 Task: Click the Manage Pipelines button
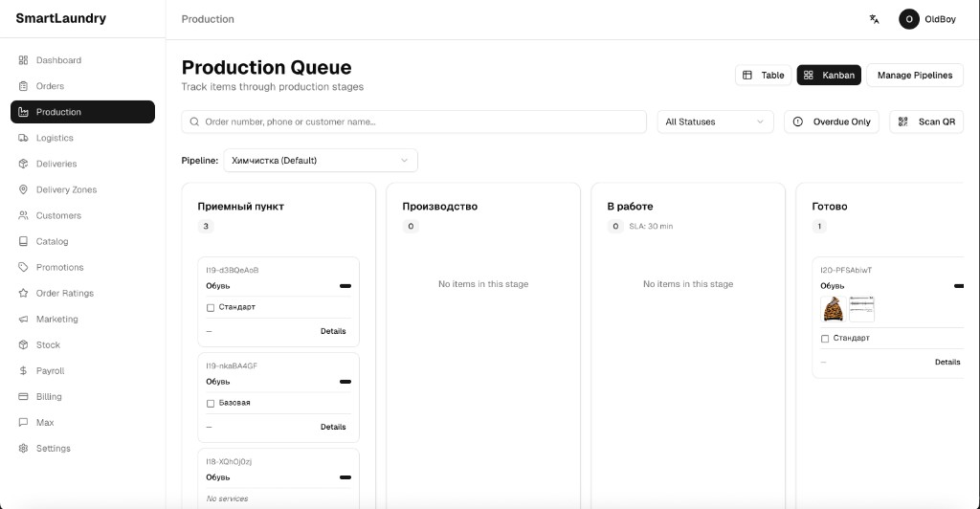pos(914,75)
